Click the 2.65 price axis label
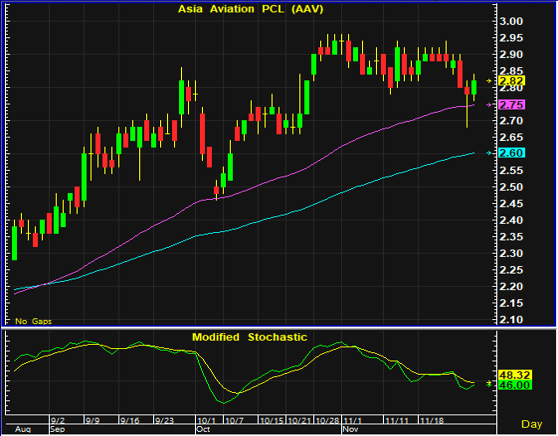Screen dimensions: 558x436 tap(511, 137)
